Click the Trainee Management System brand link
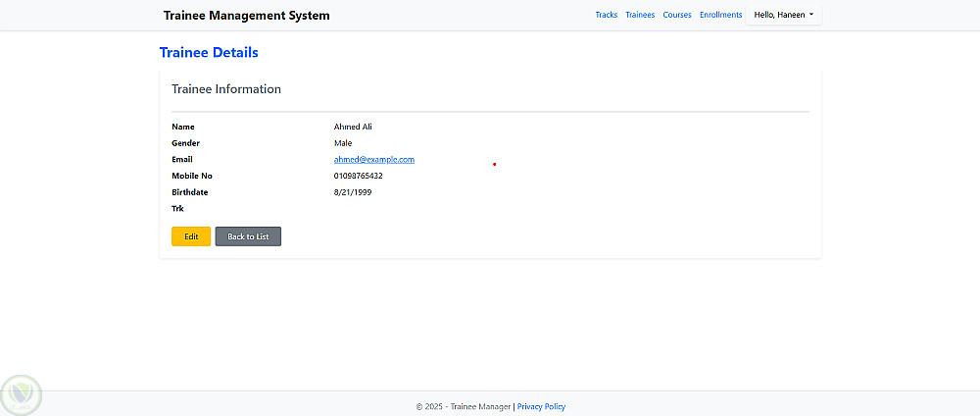This screenshot has height=416, width=980. pos(247,16)
